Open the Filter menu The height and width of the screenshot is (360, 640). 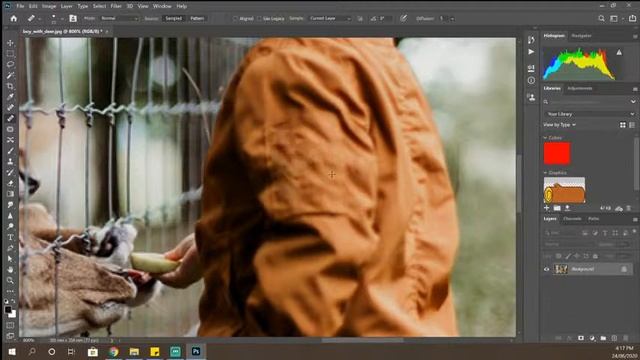(x=116, y=6)
